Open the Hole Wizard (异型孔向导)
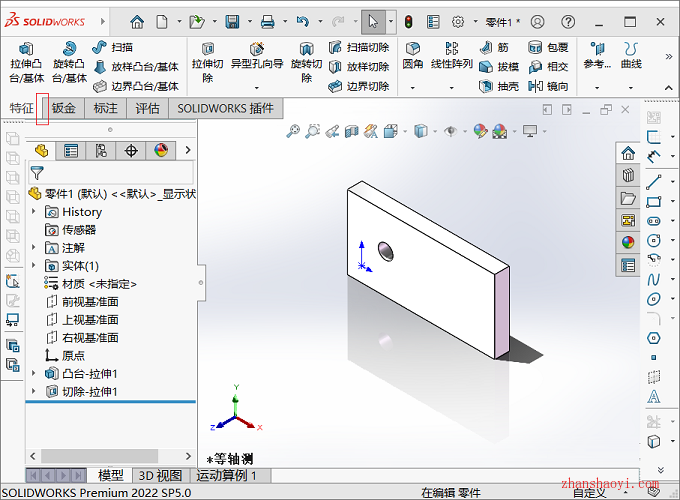The image size is (680, 500). 257,56
